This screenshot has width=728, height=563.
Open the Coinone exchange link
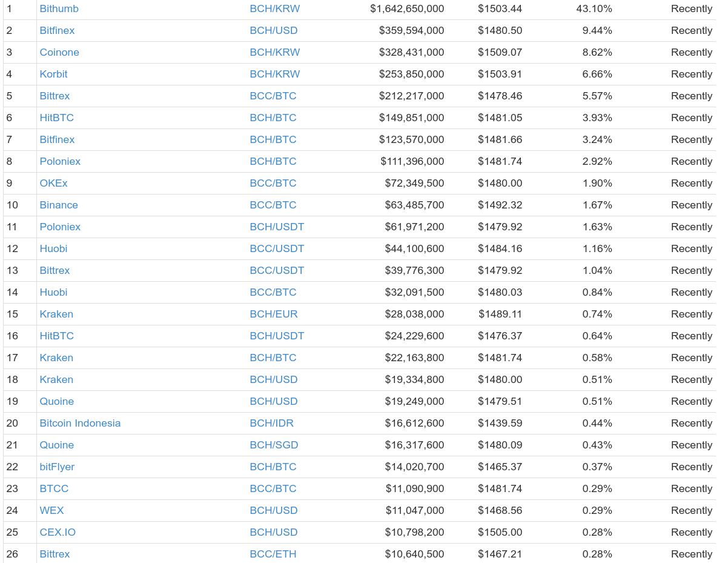pyautogui.click(x=59, y=52)
